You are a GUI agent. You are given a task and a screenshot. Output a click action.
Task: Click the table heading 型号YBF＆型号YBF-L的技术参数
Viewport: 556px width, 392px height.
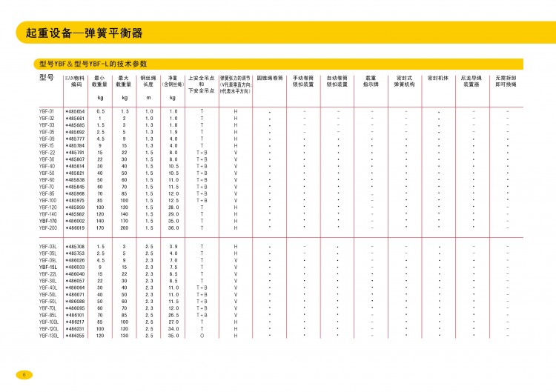click(x=93, y=64)
